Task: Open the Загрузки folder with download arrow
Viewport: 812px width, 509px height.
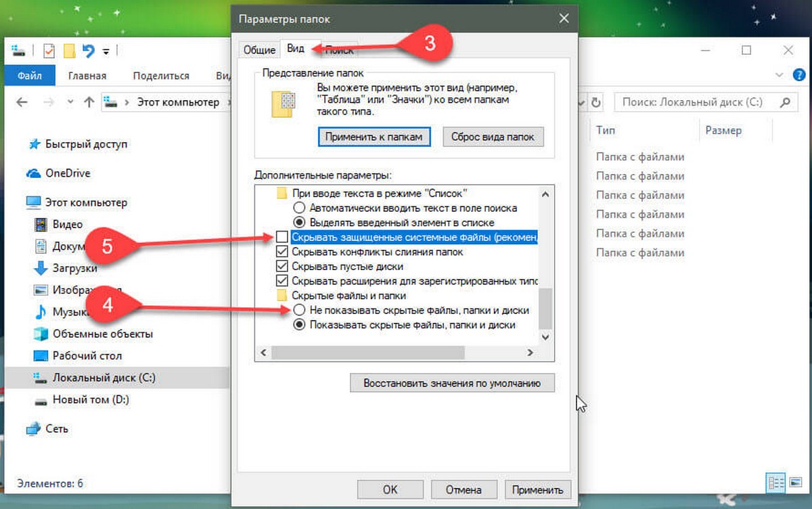Action: (x=41, y=269)
